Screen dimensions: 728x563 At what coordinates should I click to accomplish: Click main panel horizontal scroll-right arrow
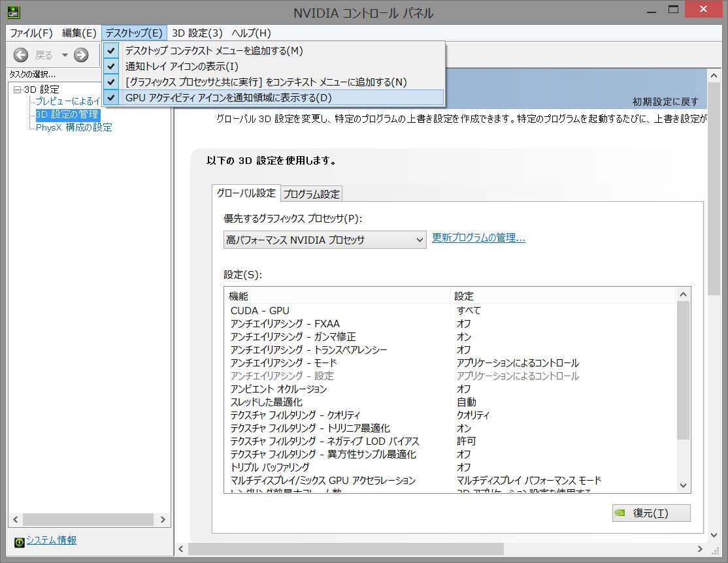[700, 549]
